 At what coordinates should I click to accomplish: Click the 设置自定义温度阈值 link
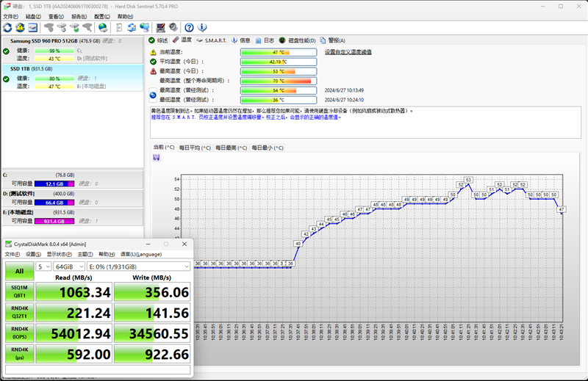[x=348, y=52]
